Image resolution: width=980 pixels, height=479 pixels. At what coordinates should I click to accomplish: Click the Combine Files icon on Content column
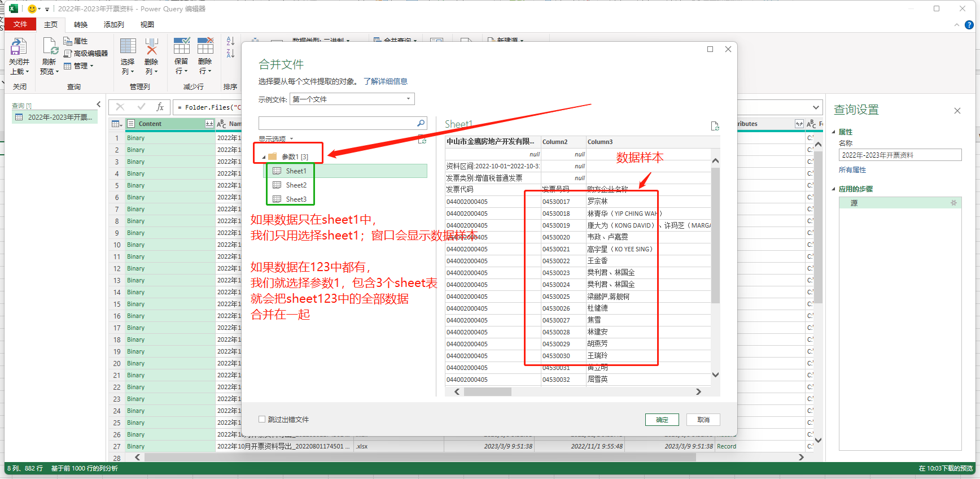point(209,124)
